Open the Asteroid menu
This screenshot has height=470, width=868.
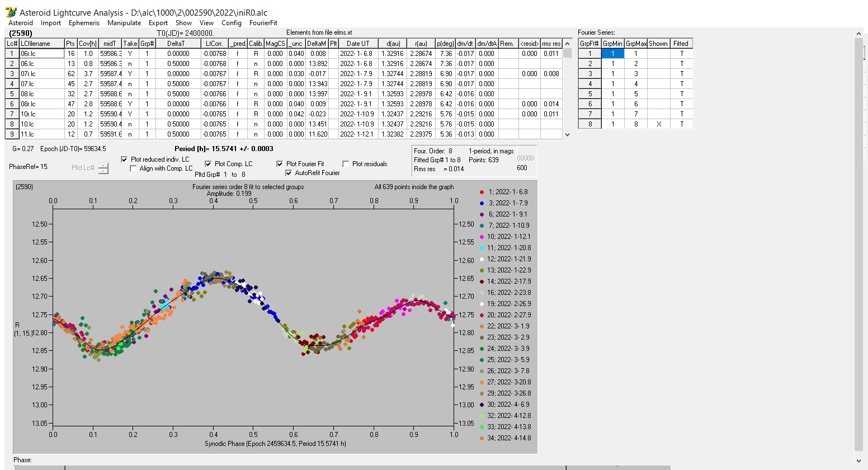coord(21,23)
